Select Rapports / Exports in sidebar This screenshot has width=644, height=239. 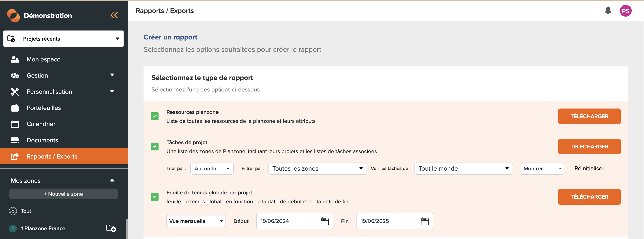click(x=64, y=156)
